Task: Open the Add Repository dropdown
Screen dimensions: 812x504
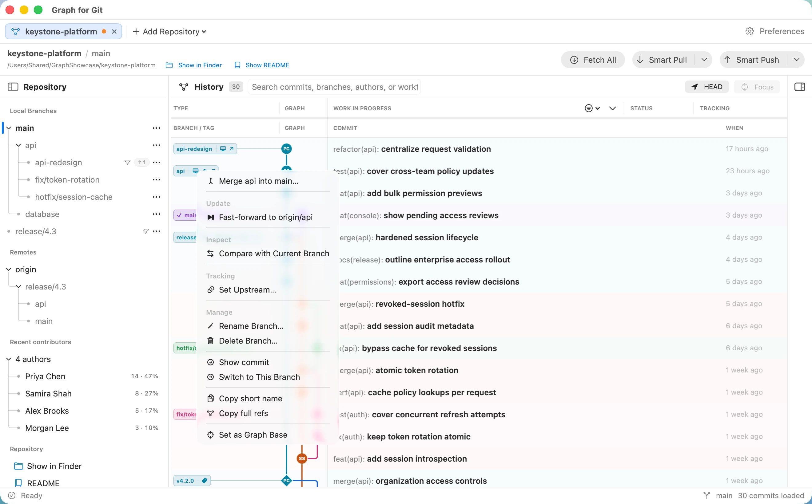Action: coord(169,31)
